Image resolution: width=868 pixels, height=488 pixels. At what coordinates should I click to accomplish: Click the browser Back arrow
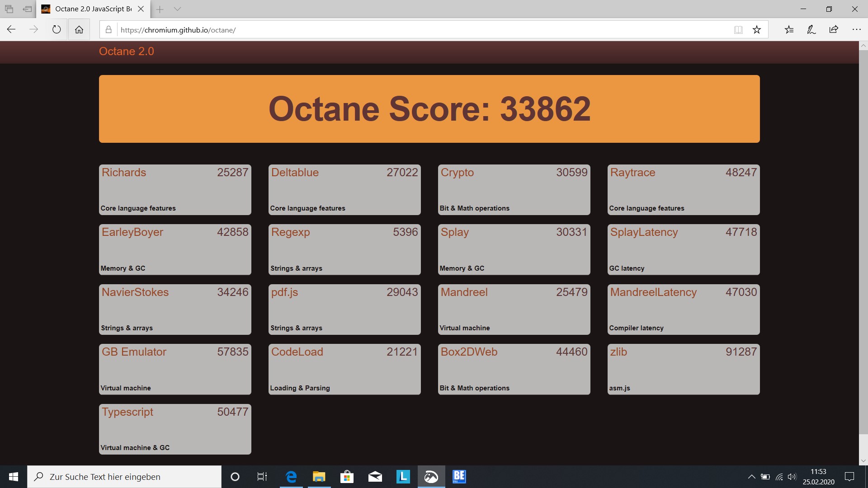(11, 30)
